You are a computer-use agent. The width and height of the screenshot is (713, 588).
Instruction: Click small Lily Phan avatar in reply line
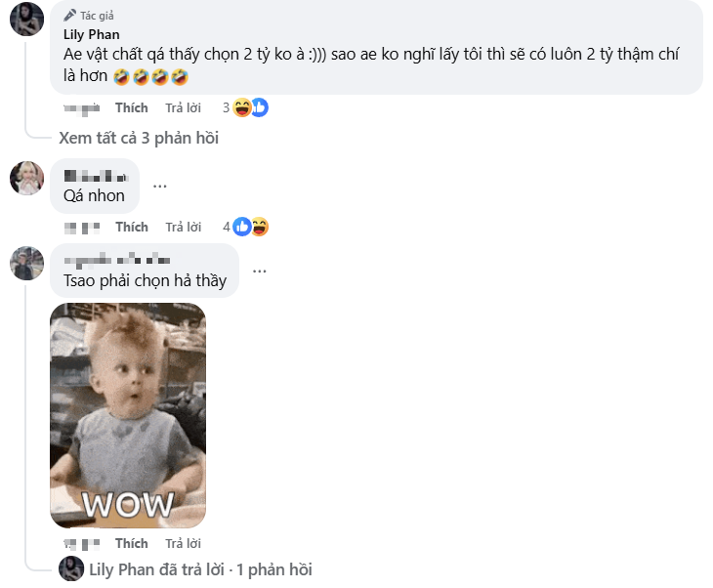(x=71, y=569)
